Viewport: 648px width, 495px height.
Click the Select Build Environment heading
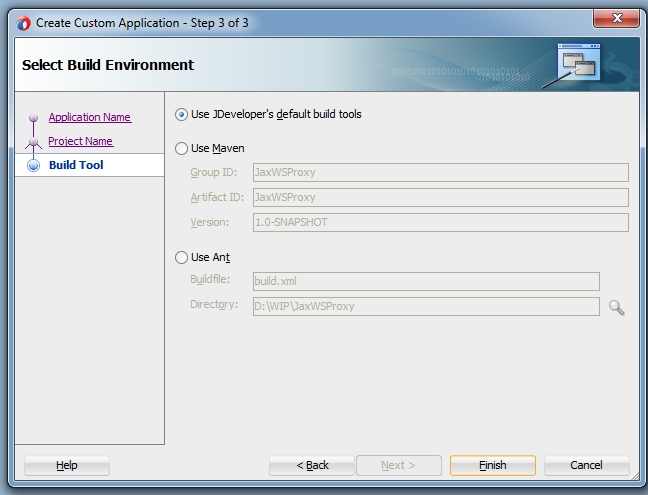coord(108,65)
